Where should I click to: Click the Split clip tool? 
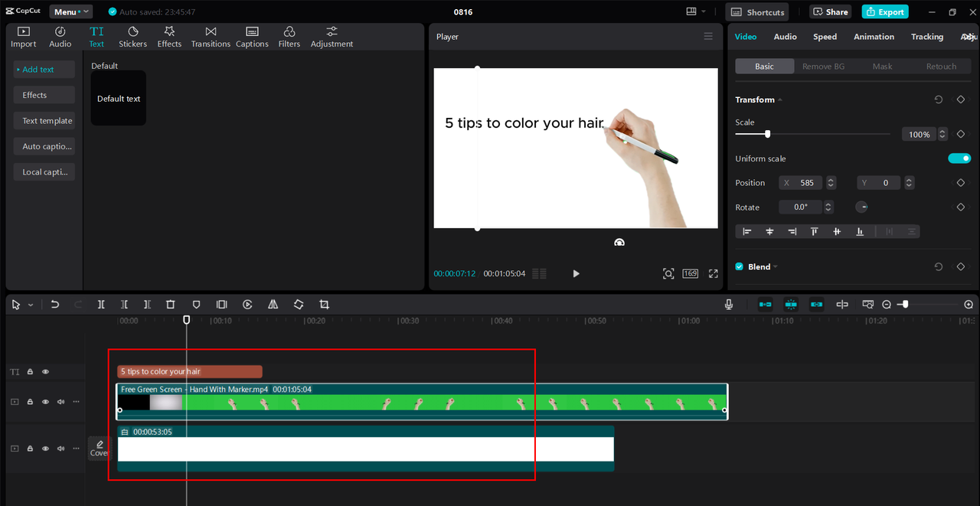coord(101,305)
